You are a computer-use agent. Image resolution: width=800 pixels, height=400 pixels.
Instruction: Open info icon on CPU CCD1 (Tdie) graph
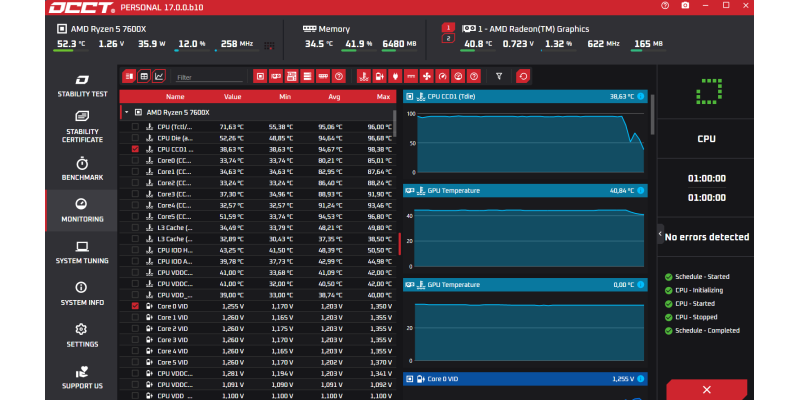pyautogui.click(x=640, y=96)
